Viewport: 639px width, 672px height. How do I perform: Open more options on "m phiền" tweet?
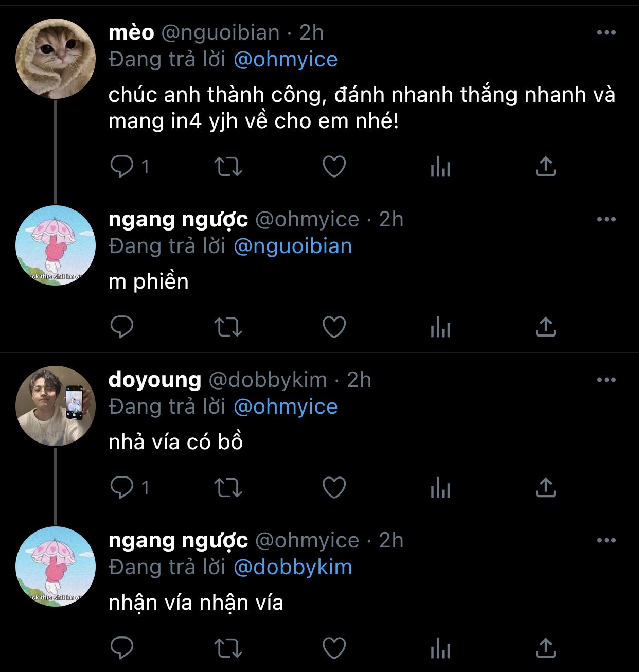click(x=606, y=219)
